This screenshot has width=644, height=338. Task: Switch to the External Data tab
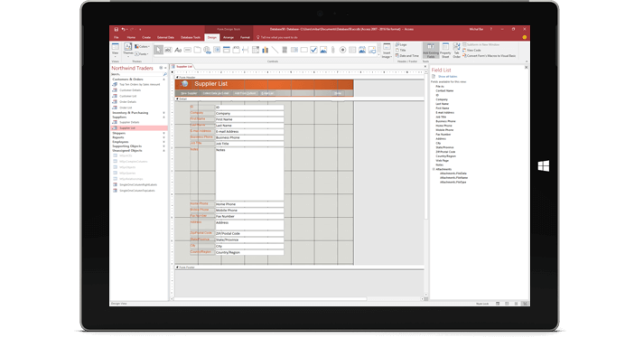165,37
